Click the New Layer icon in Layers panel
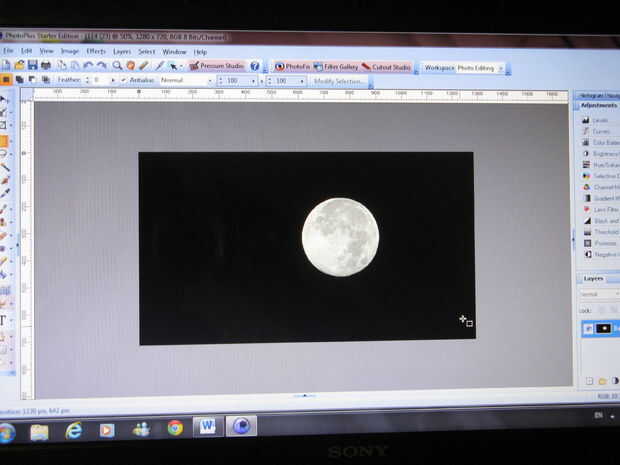 [589, 381]
